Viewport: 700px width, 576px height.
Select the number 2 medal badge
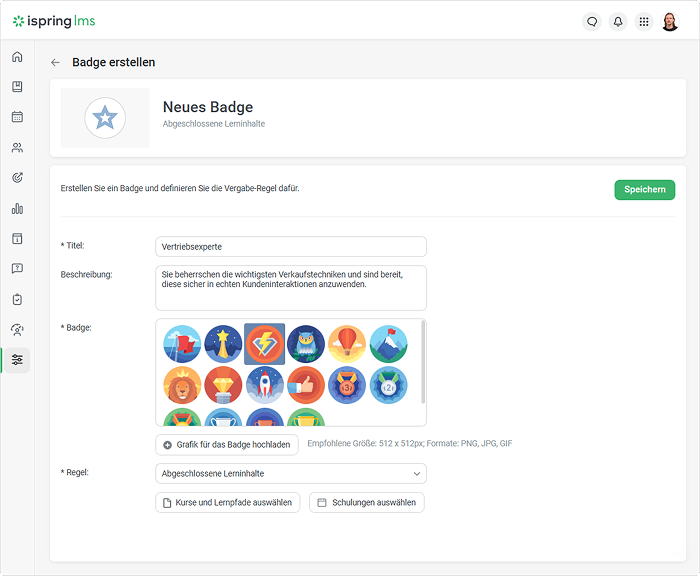[x=388, y=385]
